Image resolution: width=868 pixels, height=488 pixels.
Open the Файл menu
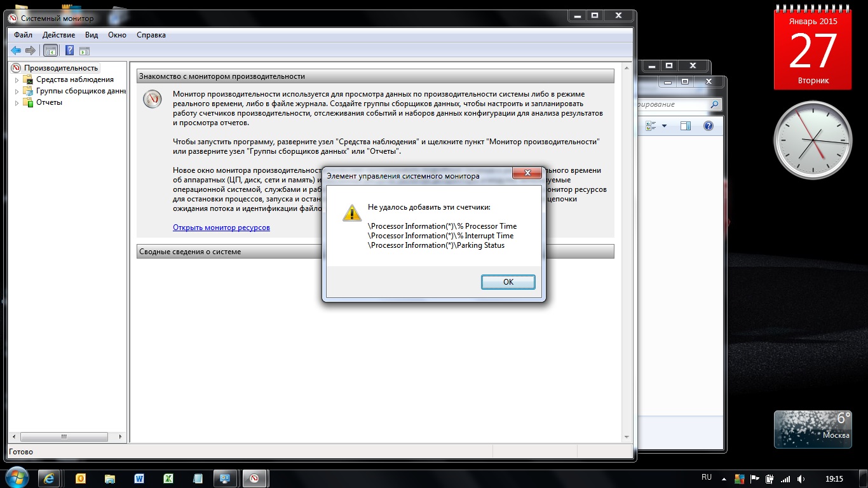(23, 35)
